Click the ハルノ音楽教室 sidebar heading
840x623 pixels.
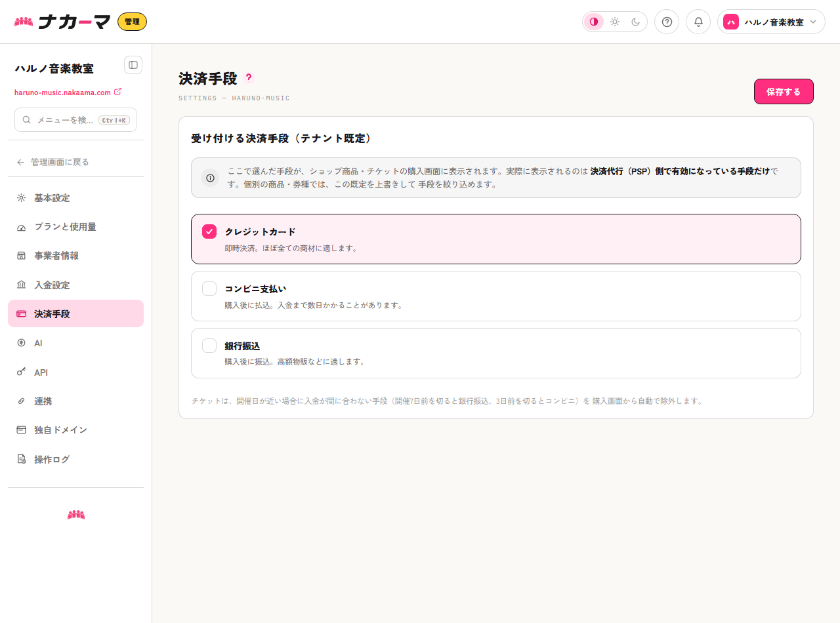pyautogui.click(x=54, y=68)
